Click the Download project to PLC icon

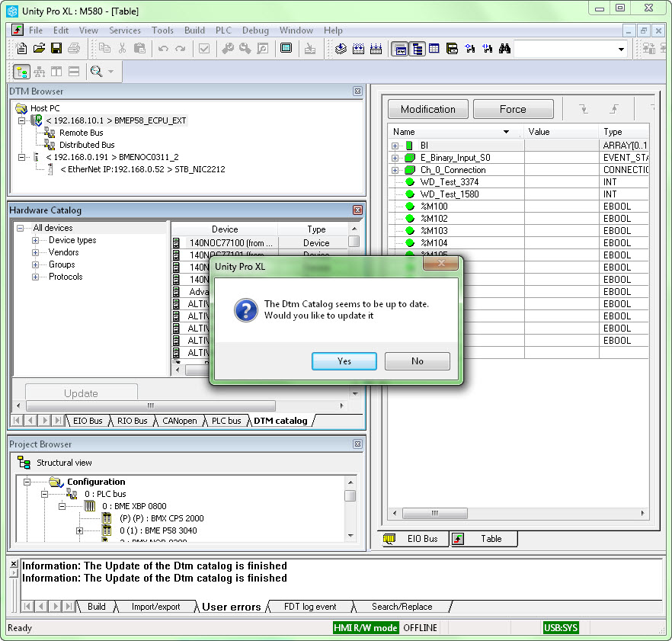pyautogui.click(x=310, y=49)
